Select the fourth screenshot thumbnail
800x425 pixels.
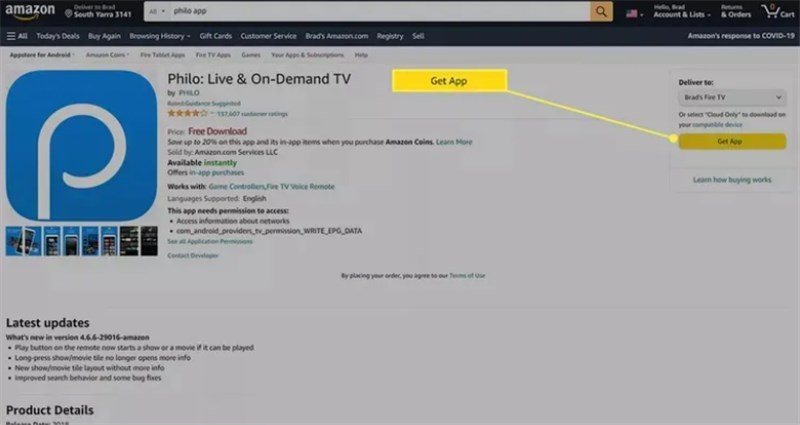[x=70, y=241]
